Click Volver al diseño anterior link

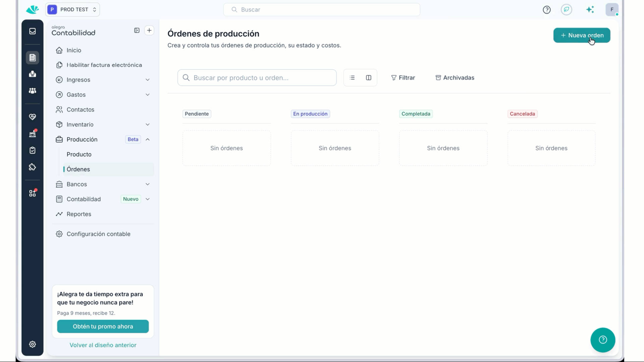103,345
